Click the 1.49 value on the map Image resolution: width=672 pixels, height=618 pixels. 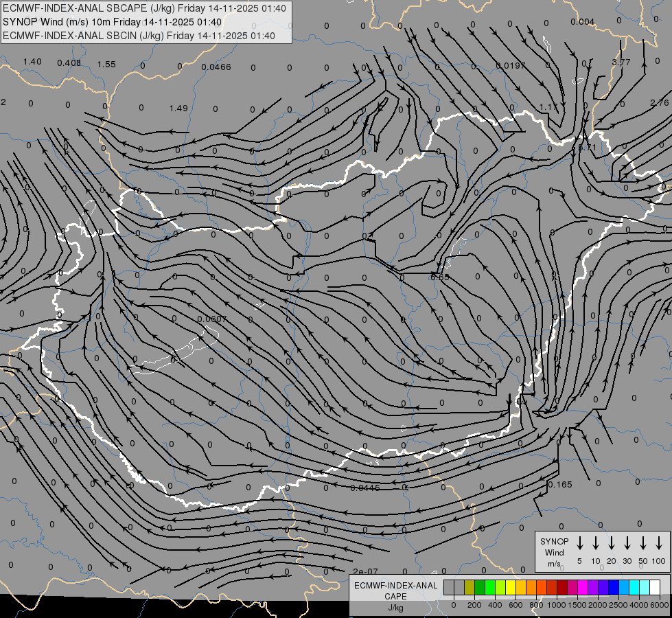pos(178,108)
